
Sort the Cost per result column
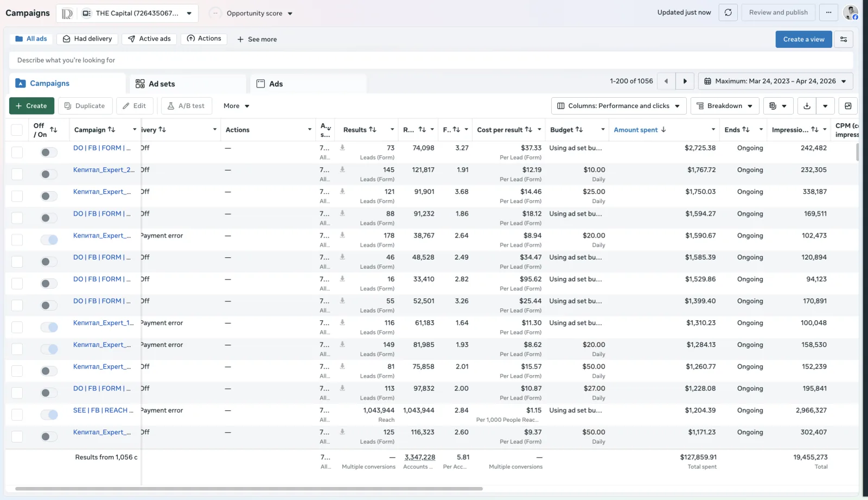(528, 130)
